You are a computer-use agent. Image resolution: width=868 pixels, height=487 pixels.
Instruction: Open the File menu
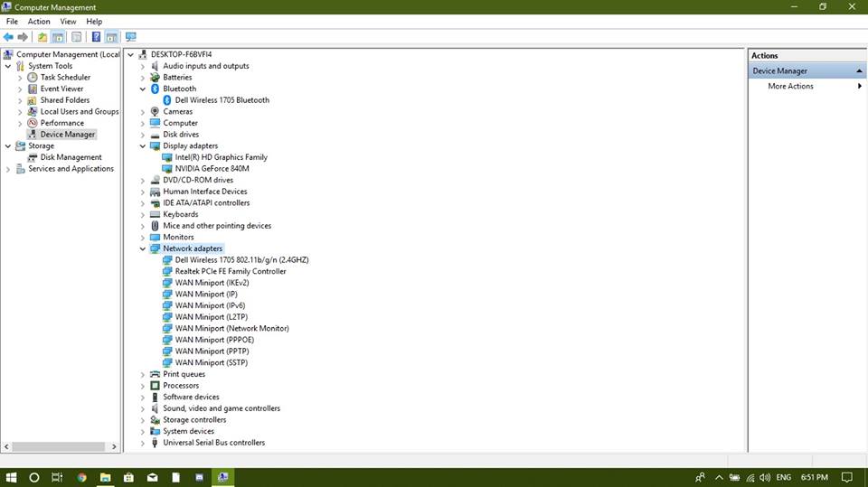click(x=12, y=21)
